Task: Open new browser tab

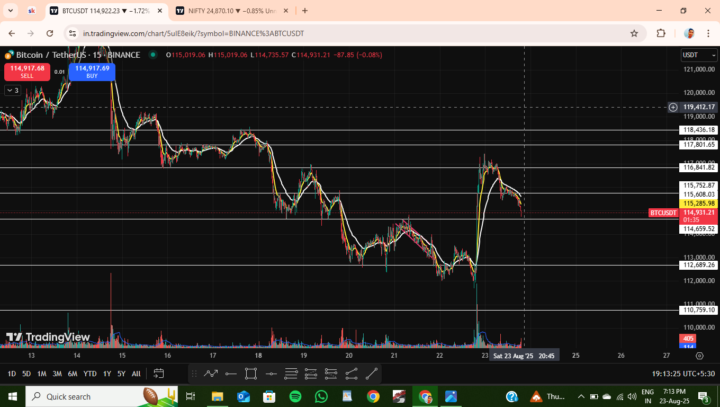Action: [305, 11]
